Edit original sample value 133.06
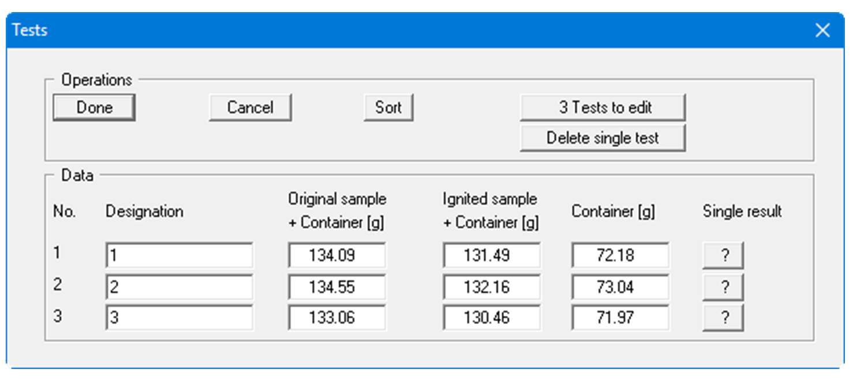 coord(337,318)
